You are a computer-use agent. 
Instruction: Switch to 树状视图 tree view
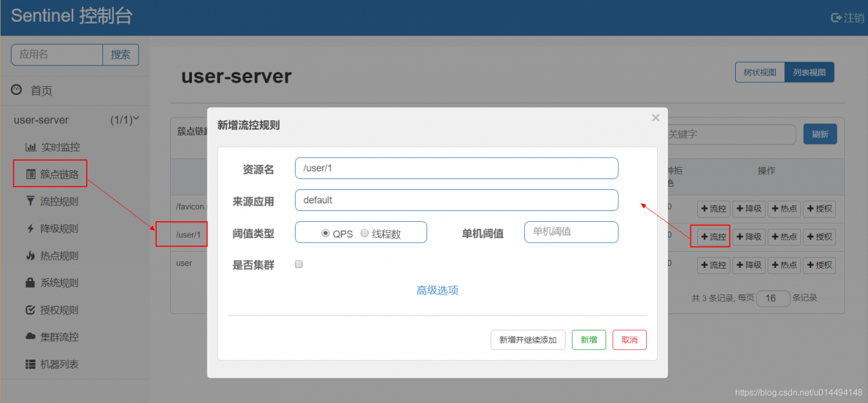point(759,73)
